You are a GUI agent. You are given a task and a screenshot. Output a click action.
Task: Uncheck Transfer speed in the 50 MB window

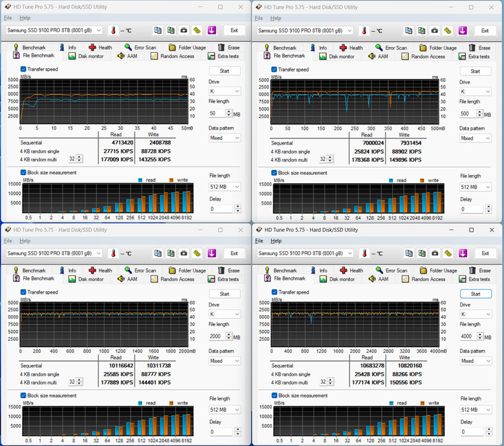[23, 69]
